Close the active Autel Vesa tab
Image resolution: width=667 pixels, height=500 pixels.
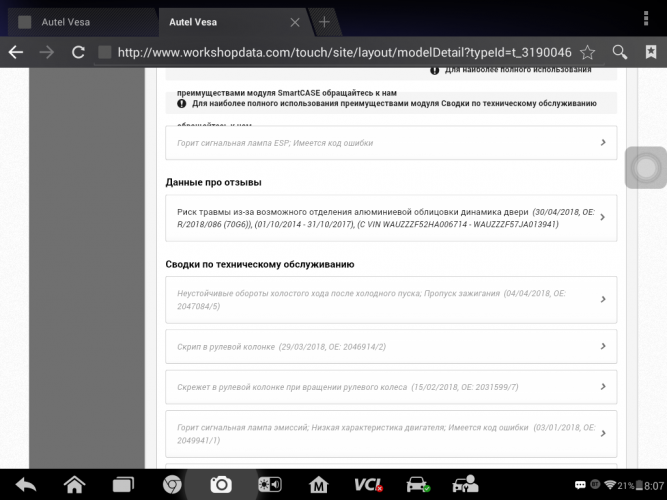pyautogui.click(x=295, y=22)
